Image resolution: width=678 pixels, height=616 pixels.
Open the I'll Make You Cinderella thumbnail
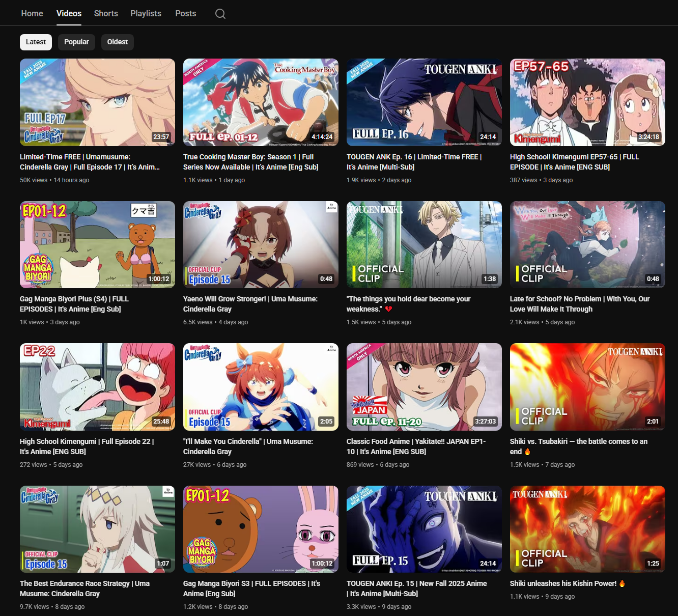pyautogui.click(x=261, y=387)
